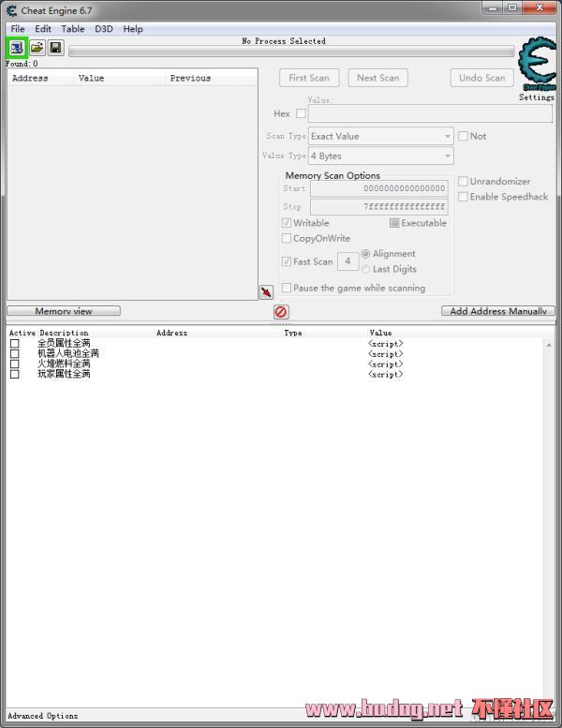Screen dimensions: 562x728
Task: Click the Address column header in address table
Action: (171, 333)
